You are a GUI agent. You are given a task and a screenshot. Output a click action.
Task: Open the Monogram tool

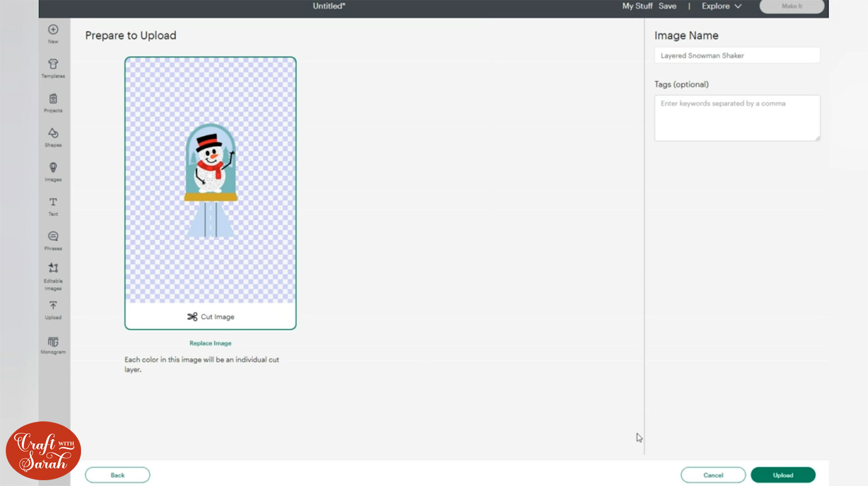click(53, 345)
